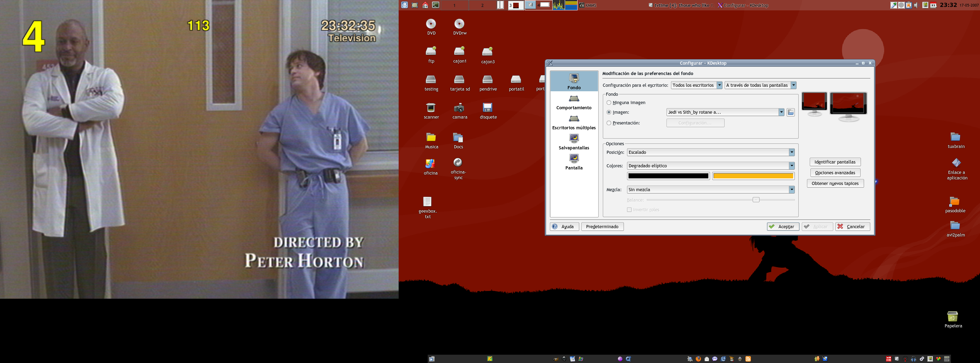Click Configurar - KDesktop taskbar entry
The image size is (980, 363).
743,5
